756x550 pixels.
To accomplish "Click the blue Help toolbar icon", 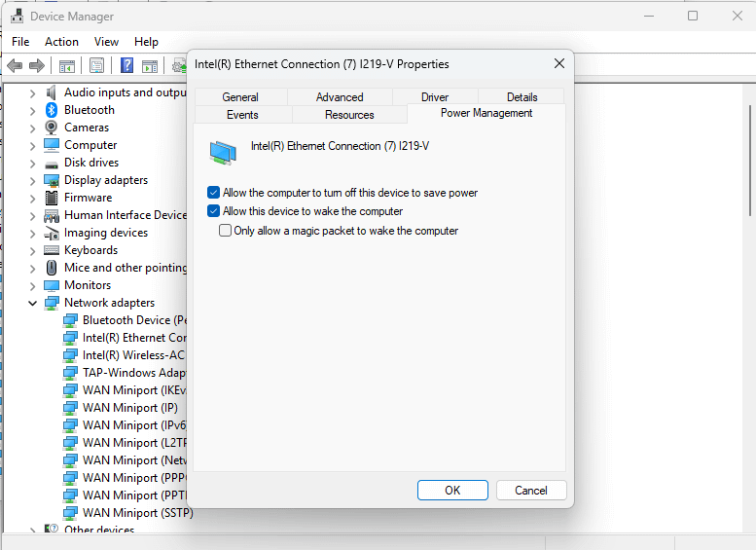I will [126, 65].
